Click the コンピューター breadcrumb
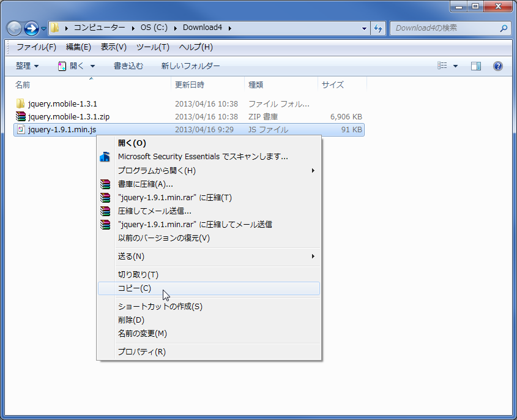This screenshot has width=517, height=420. click(x=99, y=28)
